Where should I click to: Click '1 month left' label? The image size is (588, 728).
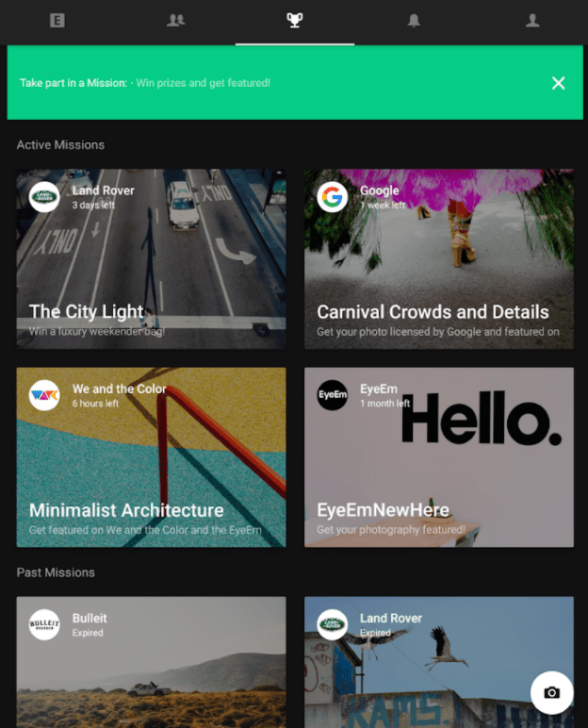(384, 403)
